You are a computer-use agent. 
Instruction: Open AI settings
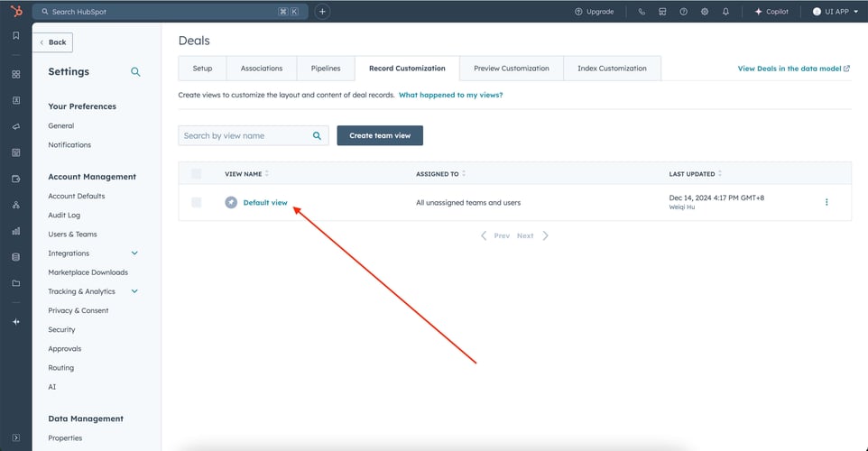52,387
